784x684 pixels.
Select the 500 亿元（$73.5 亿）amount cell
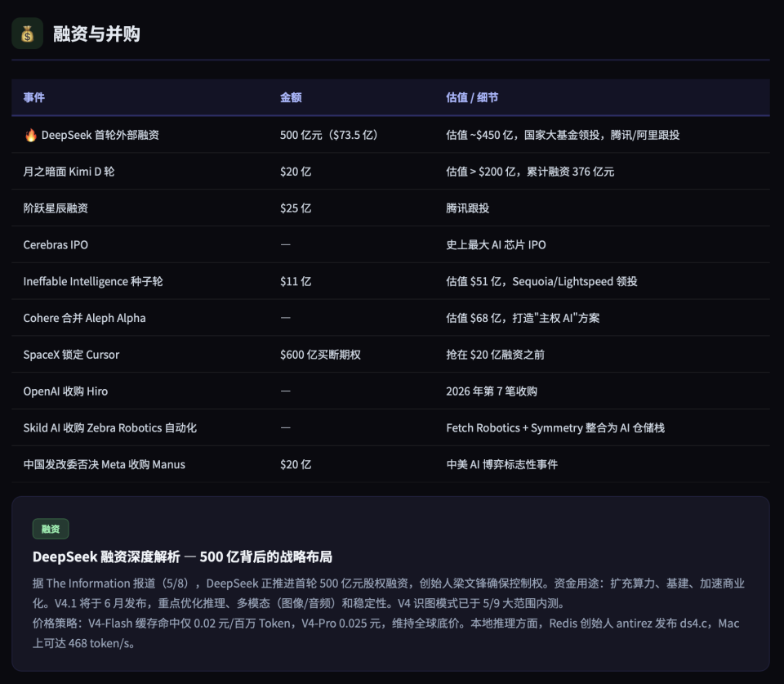pos(329,135)
